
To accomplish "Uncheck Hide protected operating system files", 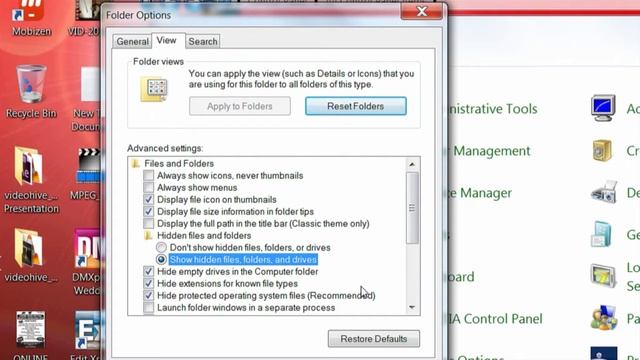I will [149, 296].
